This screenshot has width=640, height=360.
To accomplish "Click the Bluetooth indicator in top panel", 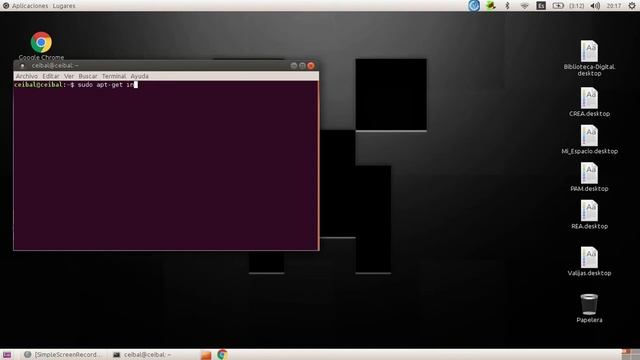I will (x=507, y=6).
